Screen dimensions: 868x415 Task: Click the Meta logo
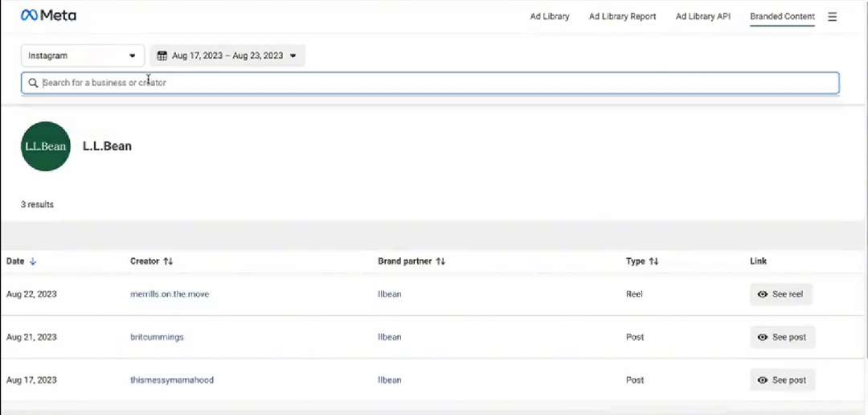click(48, 15)
